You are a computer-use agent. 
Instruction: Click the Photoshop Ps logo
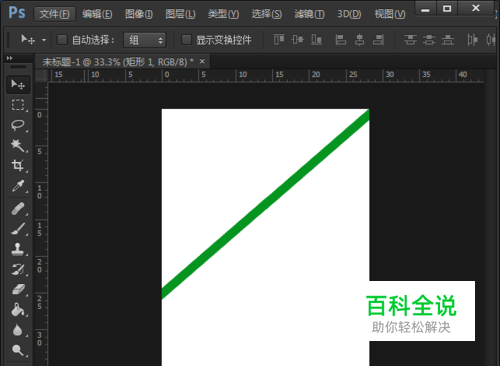[17, 13]
